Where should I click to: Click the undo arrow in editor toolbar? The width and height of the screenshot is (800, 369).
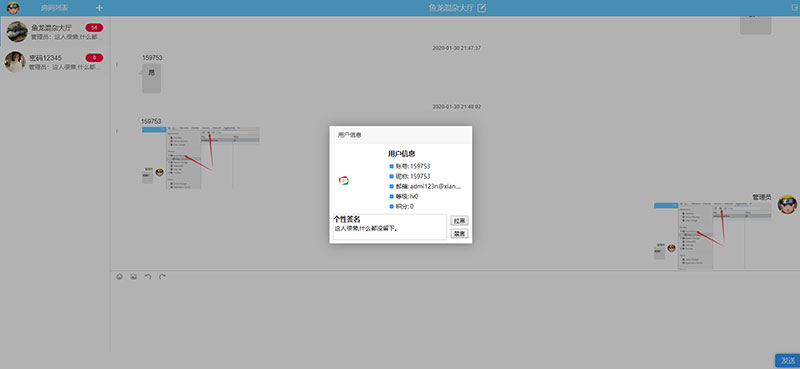coord(148,277)
